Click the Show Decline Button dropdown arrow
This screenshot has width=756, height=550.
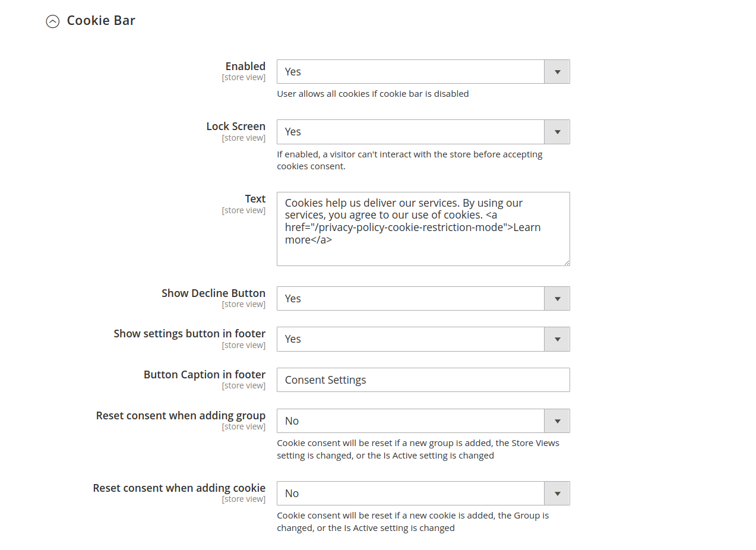coord(557,299)
